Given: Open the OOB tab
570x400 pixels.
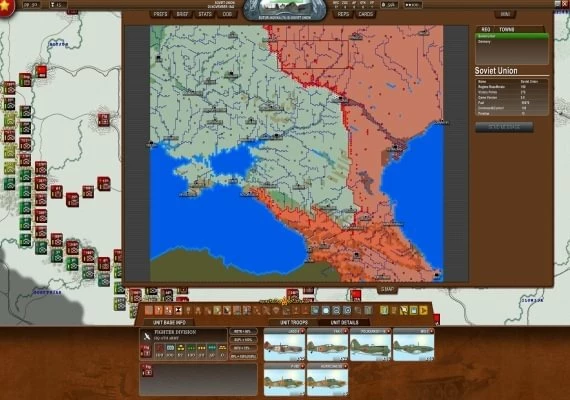Looking at the screenshot, I should click(227, 14).
